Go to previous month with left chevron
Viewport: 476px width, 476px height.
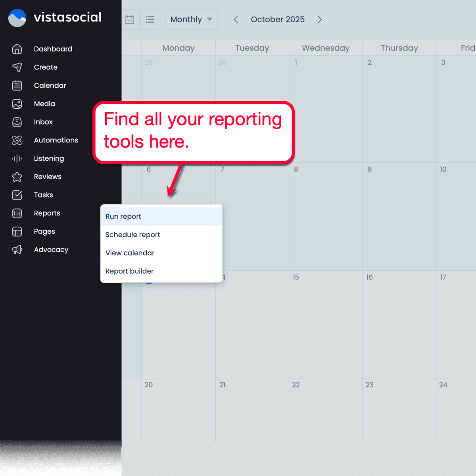236,19
